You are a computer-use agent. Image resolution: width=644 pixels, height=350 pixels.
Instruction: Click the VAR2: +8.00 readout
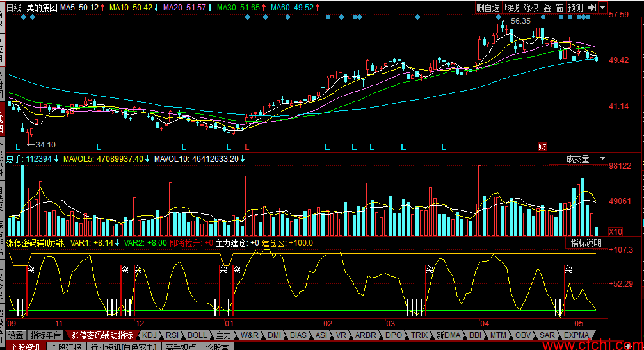[x=145, y=243]
